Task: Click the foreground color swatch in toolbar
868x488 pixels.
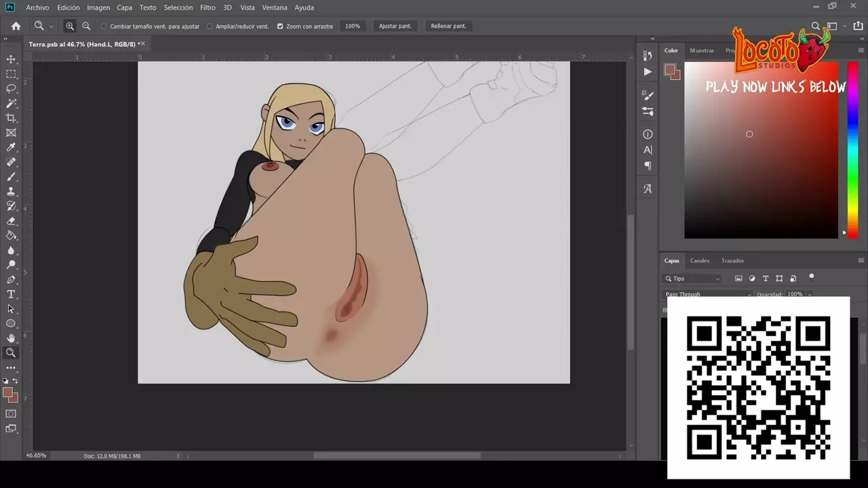Action: [x=7, y=392]
